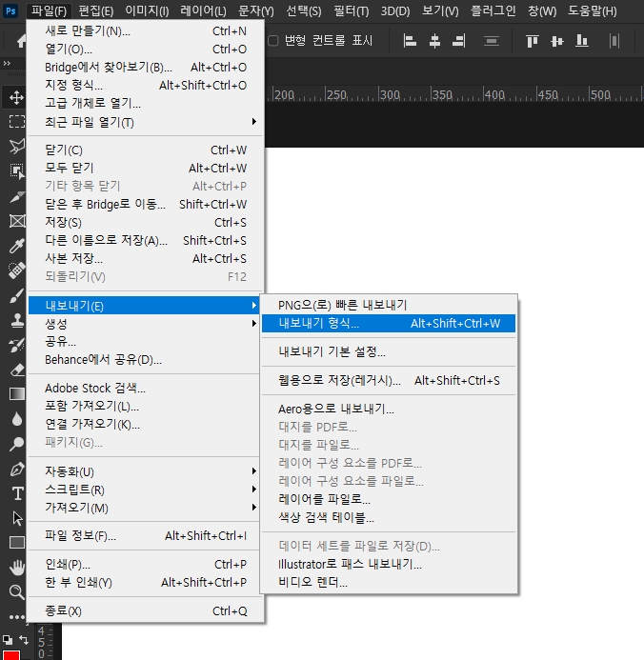Open the Edit Toolbar ellipsis
Viewport: 644px width, 660px height.
pos(16,617)
